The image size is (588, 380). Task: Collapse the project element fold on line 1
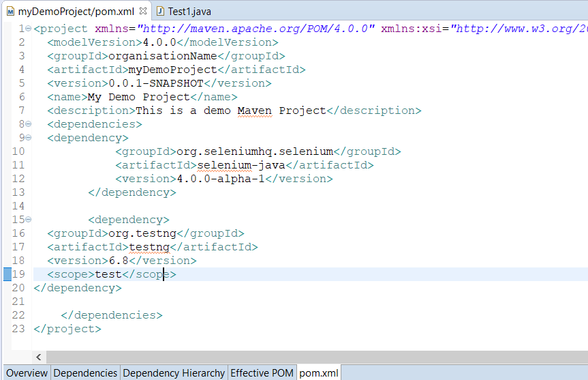tap(28, 29)
